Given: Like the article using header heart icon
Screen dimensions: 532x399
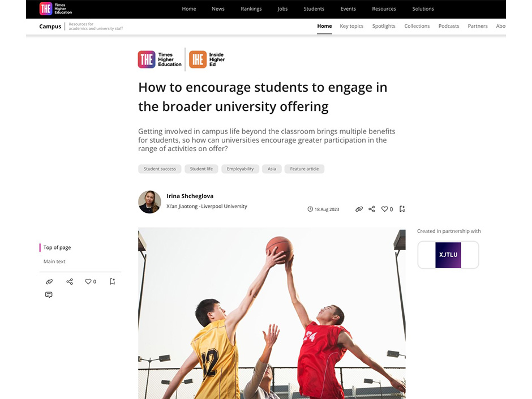Looking at the screenshot, I should point(385,209).
